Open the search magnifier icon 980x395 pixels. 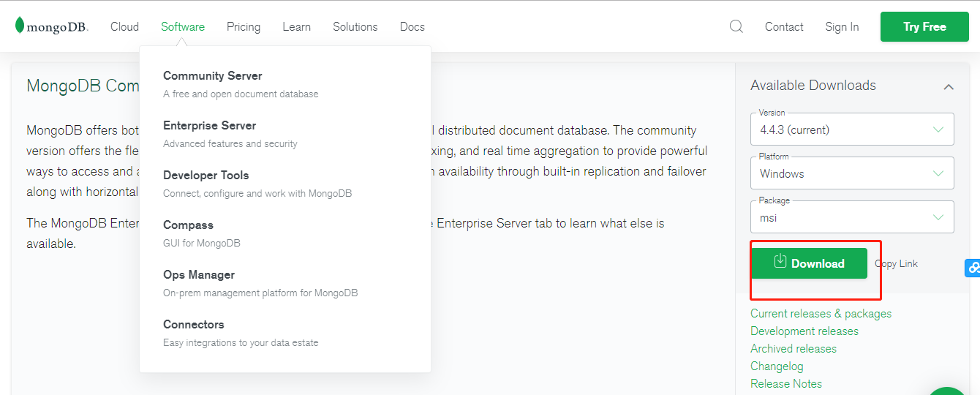tap(736, 26)
